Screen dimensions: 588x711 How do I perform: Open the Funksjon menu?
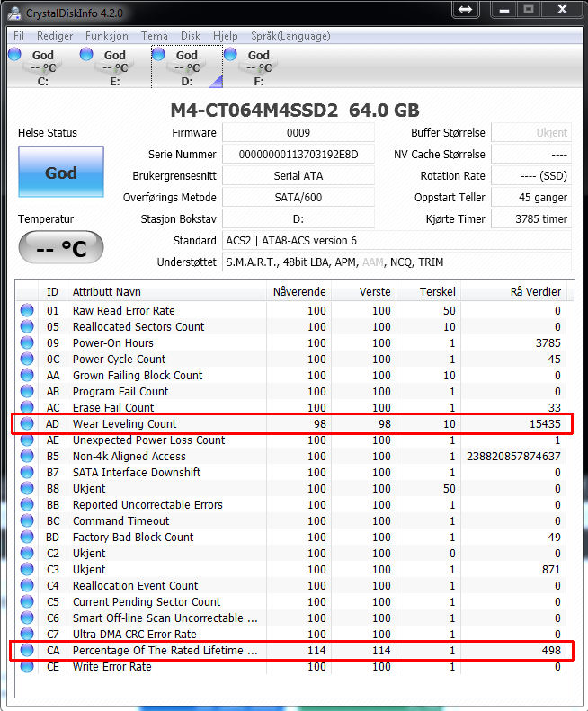point(107,36)
